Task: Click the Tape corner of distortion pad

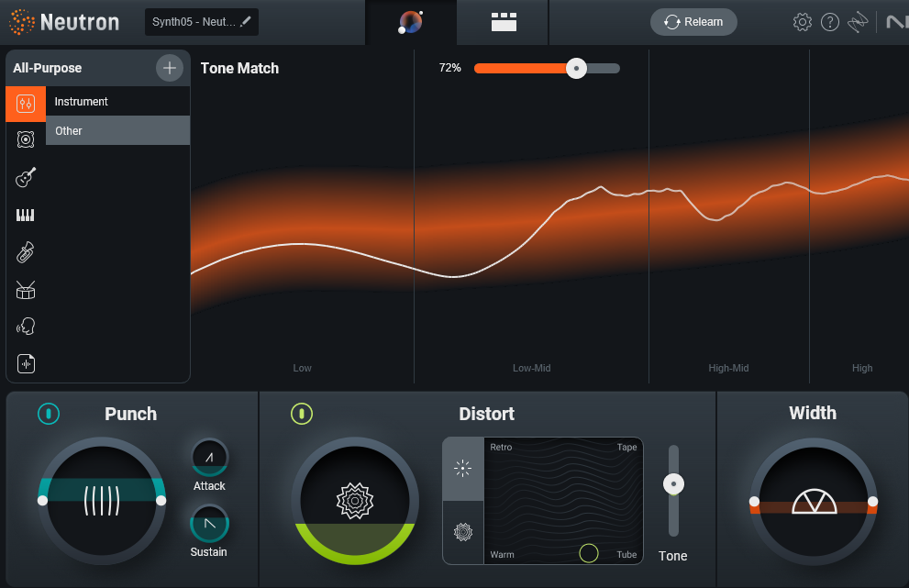Action: pyautogui.click(x=626, y=447)
